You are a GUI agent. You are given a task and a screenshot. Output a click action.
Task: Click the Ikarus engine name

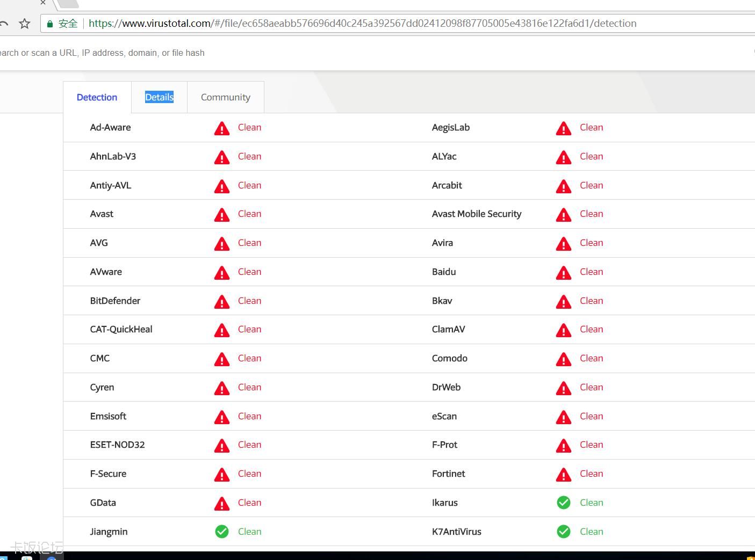[445, 503]
